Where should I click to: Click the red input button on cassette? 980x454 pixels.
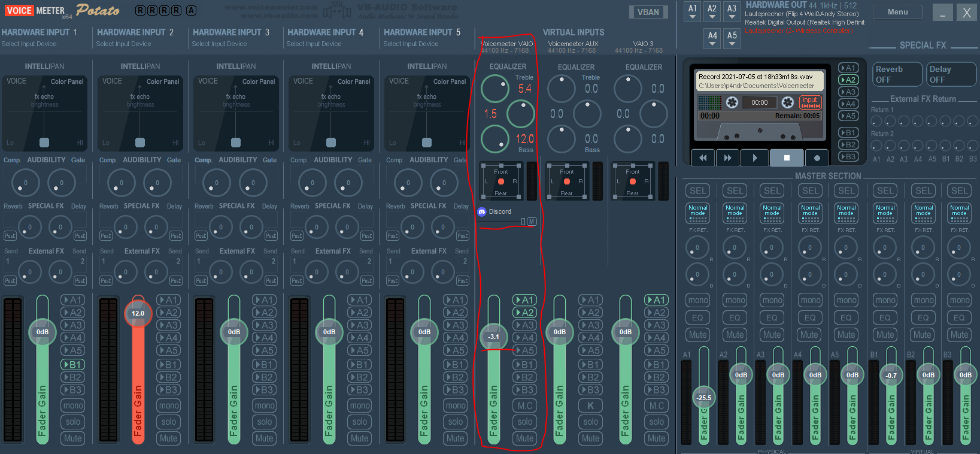click(x=810, y=102)
